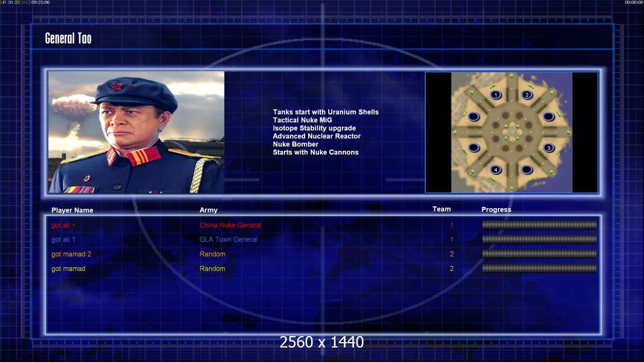The image size is (644, 362).
Task: Click 'Random' army for the last got mamad row
Action: [212, 269]
